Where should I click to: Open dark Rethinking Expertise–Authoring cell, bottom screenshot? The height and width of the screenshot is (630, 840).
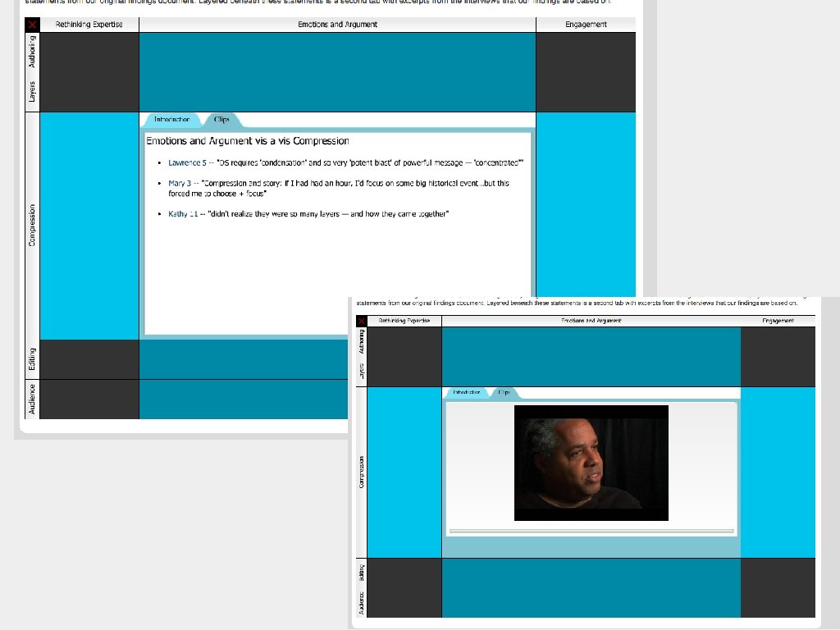pyautogui.click(x=404, y=357)
